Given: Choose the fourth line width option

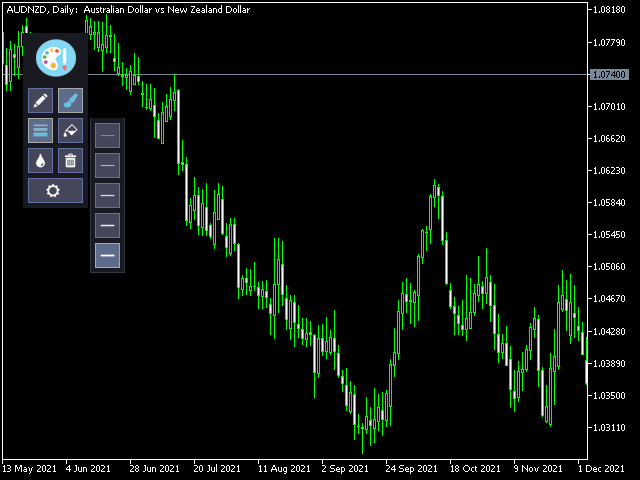Looking at the screenshot, I should [x=107, y=225].
